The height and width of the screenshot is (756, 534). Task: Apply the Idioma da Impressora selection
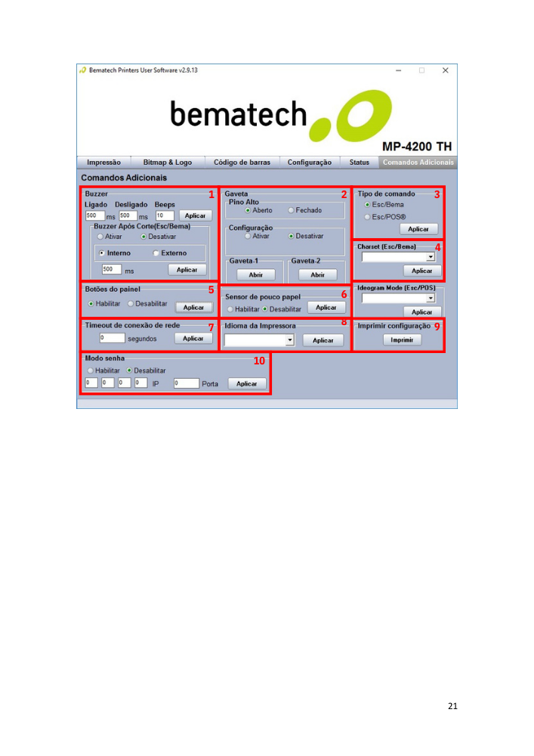(x=323, y=340)
